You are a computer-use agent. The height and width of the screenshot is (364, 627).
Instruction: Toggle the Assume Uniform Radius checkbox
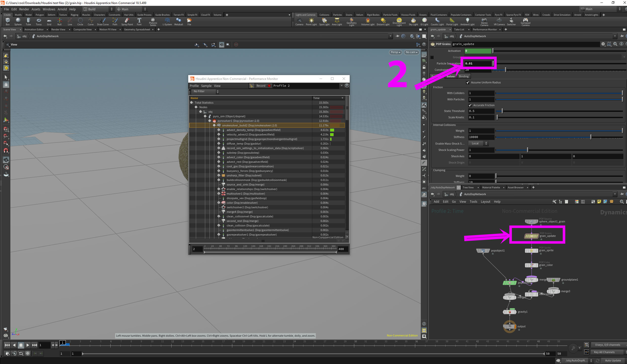[468, 83]
